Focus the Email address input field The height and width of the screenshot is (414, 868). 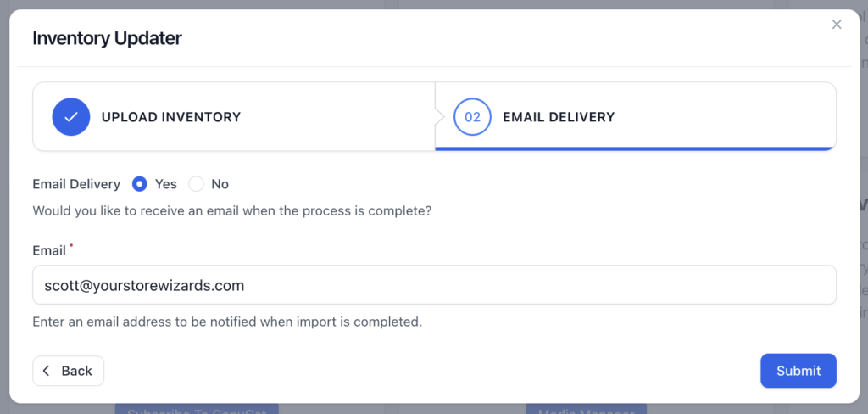pyautogui.click(x=435, y=285)
